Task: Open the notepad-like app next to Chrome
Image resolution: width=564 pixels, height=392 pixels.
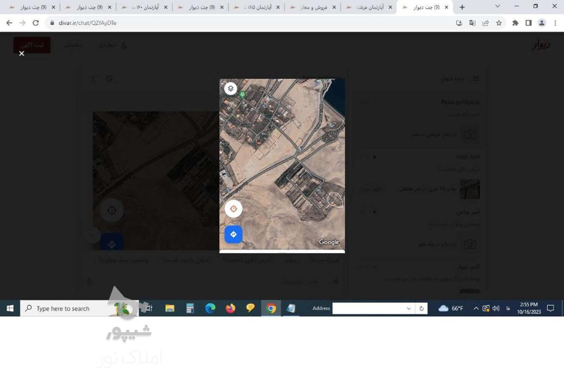Action: (x=291, y=308)
